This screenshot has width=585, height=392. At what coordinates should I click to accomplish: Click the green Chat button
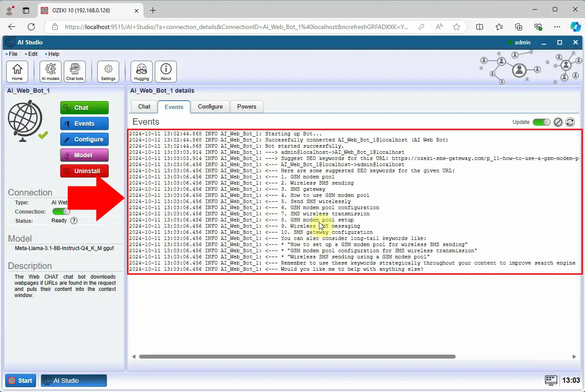tap(84, 108)
